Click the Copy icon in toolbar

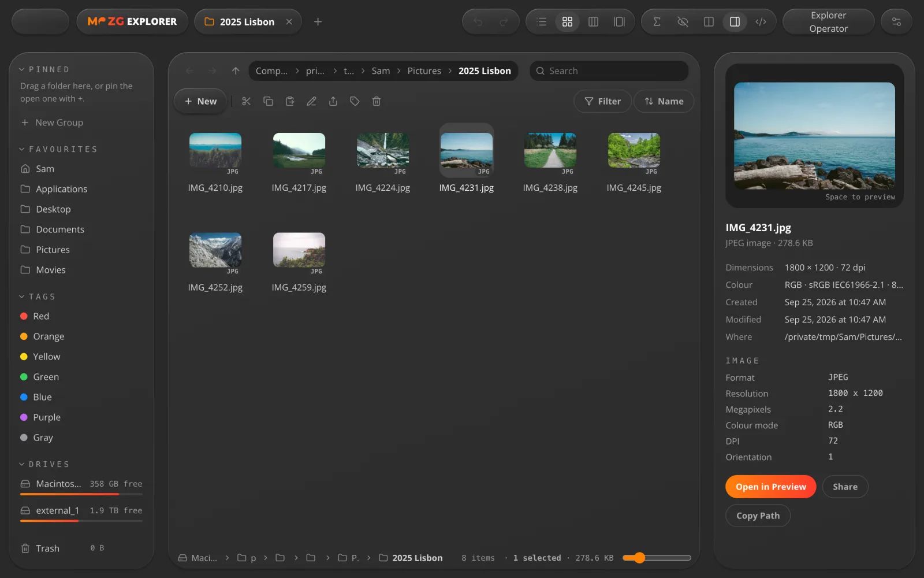click(268, 101)
